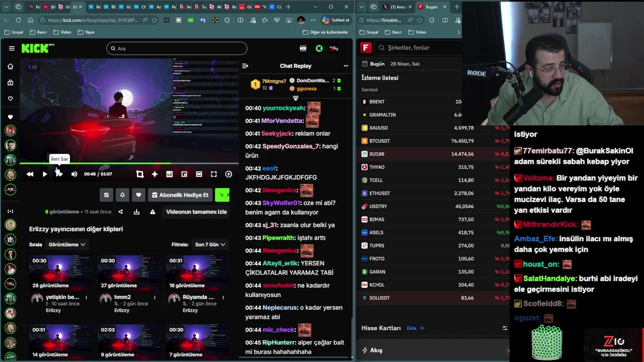Image resolution: width=644 pixels, height=362 pixels.
Task: Open Kick home in left sidebar
Action: coord(10,66)
